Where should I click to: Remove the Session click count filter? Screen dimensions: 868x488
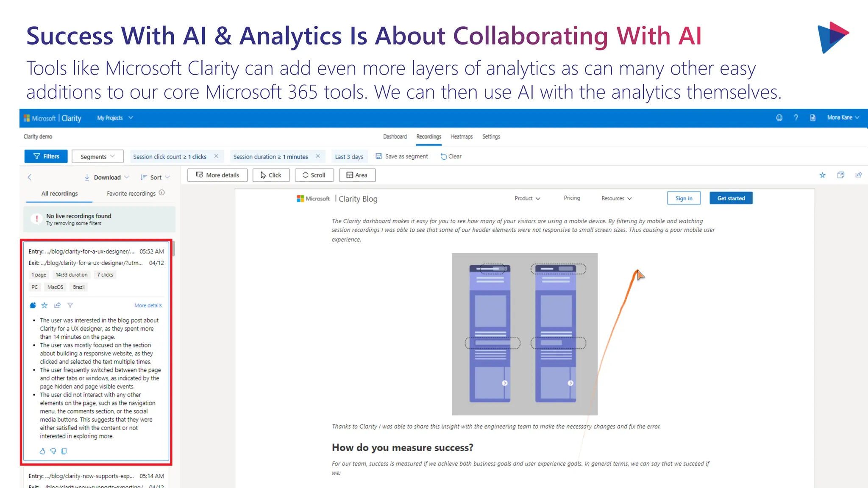point(216,156)
